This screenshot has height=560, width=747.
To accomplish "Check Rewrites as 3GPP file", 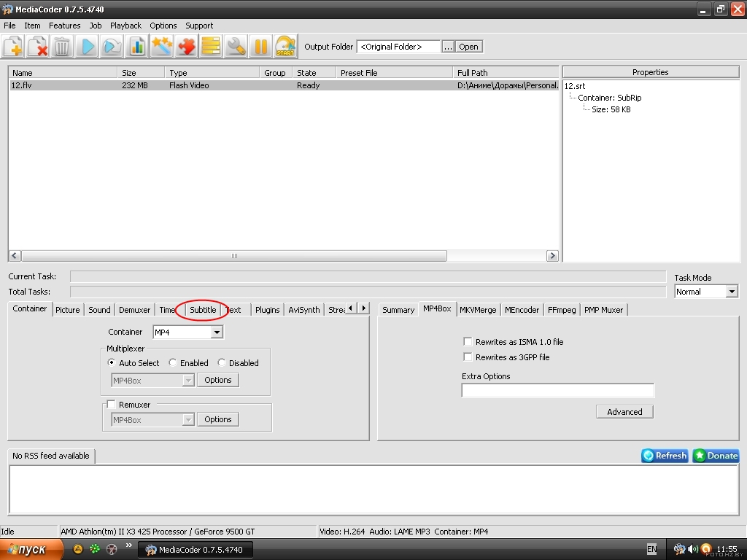I will pos(468,357).
